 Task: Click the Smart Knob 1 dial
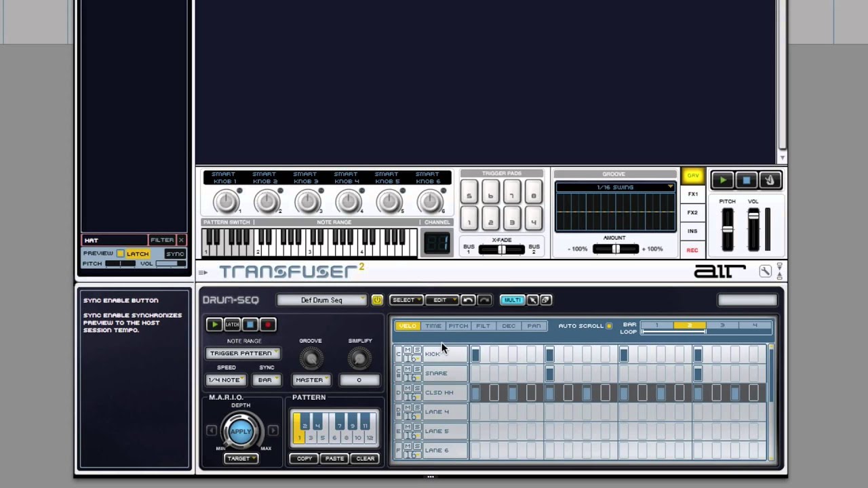[x=226, y=201]
